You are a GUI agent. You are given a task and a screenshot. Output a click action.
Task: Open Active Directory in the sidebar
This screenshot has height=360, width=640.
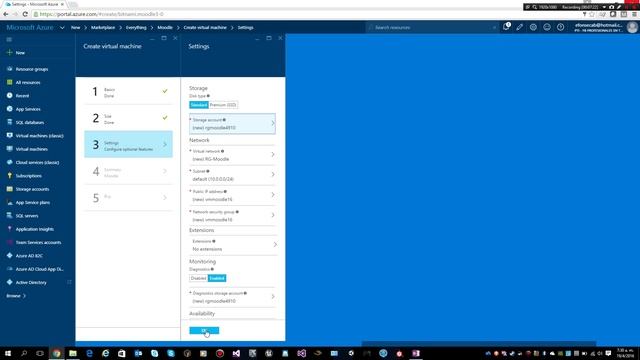[31, 282]
